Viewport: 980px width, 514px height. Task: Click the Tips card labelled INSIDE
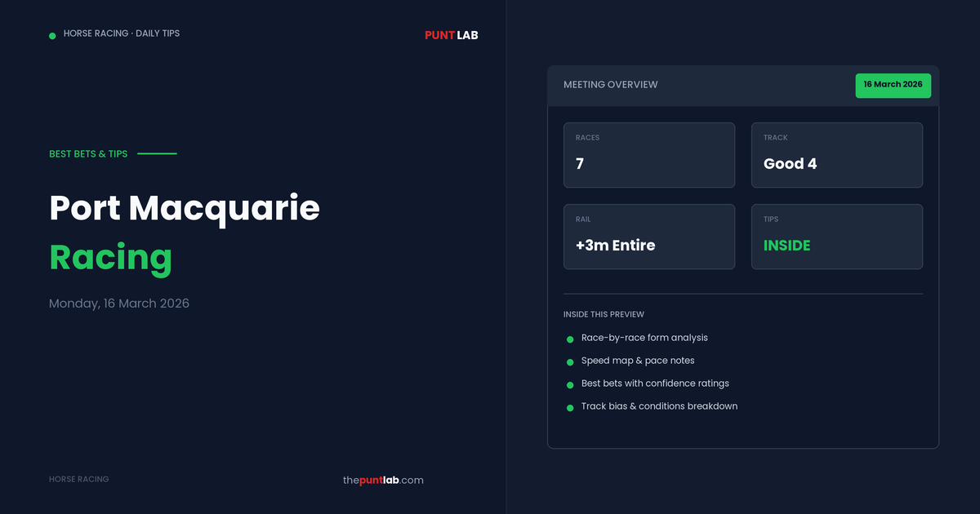837,237
